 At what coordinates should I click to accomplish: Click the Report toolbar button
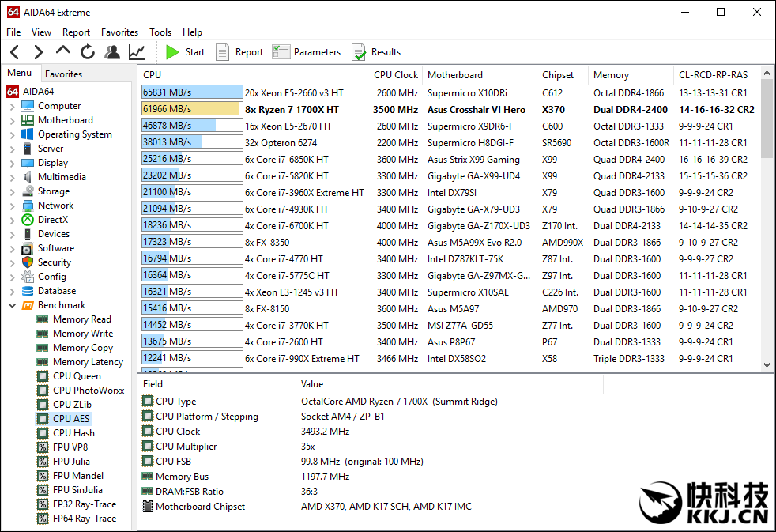click(x=239, y=52)
